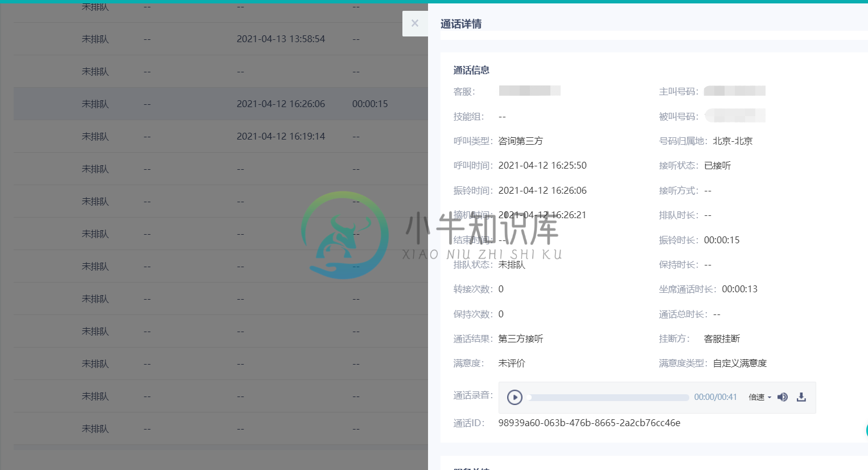Click the 客服挂断 hangup party value

point(722,338)
